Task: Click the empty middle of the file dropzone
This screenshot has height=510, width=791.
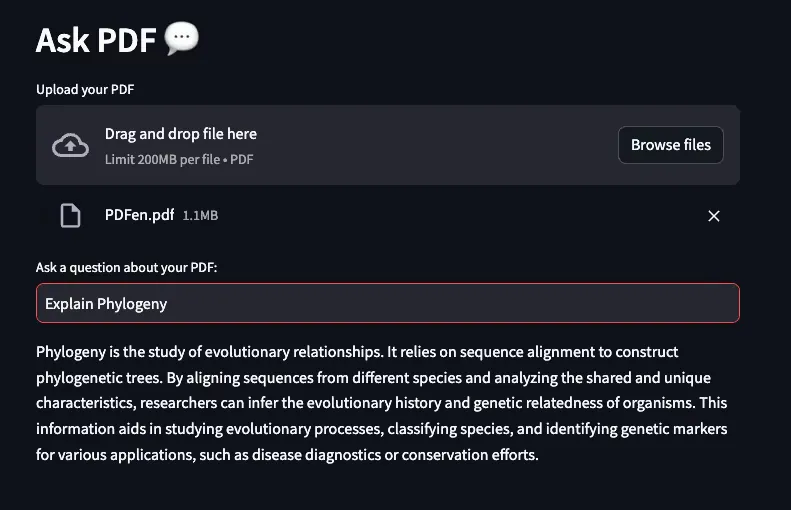Action: [x=434, y=145]
